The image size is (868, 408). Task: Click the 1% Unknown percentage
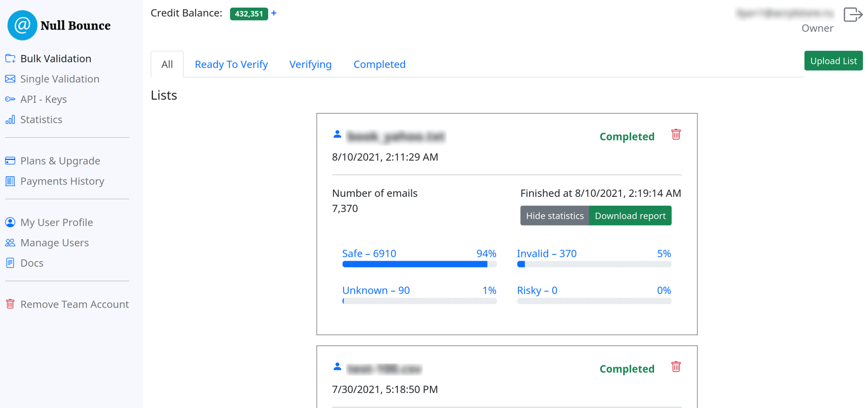(x=489, y=290)
